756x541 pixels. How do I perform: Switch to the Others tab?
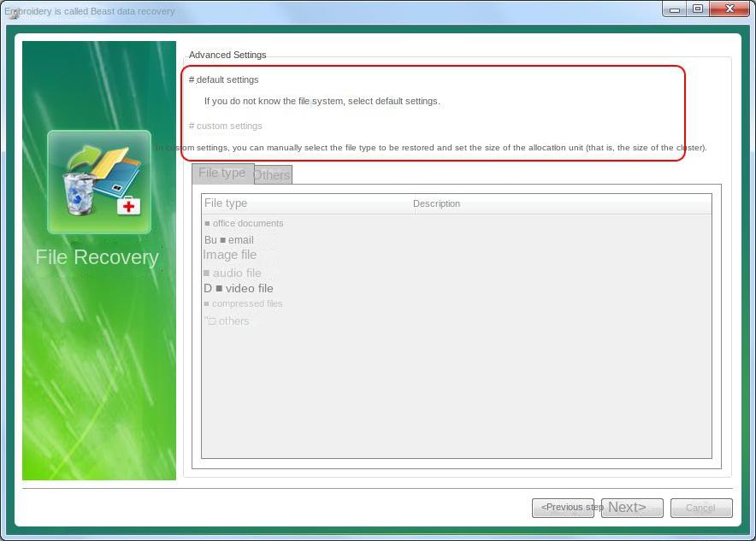tap(273, 175)
